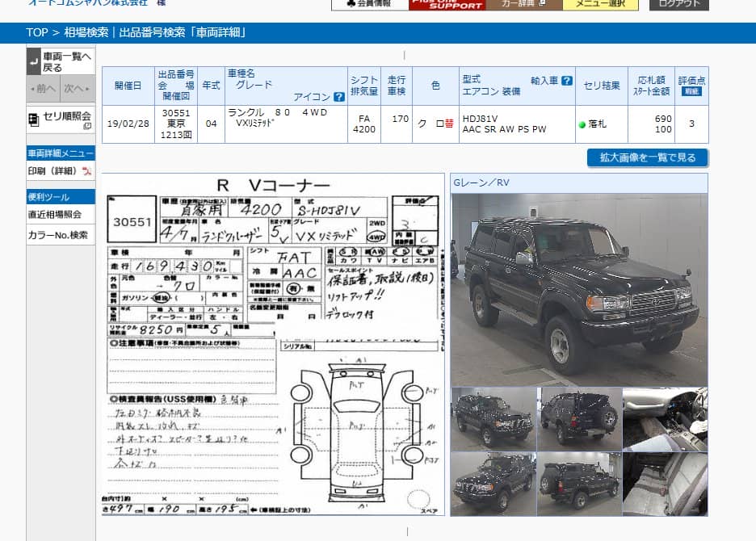Click the auction inspection sheet image

[273, 345]
